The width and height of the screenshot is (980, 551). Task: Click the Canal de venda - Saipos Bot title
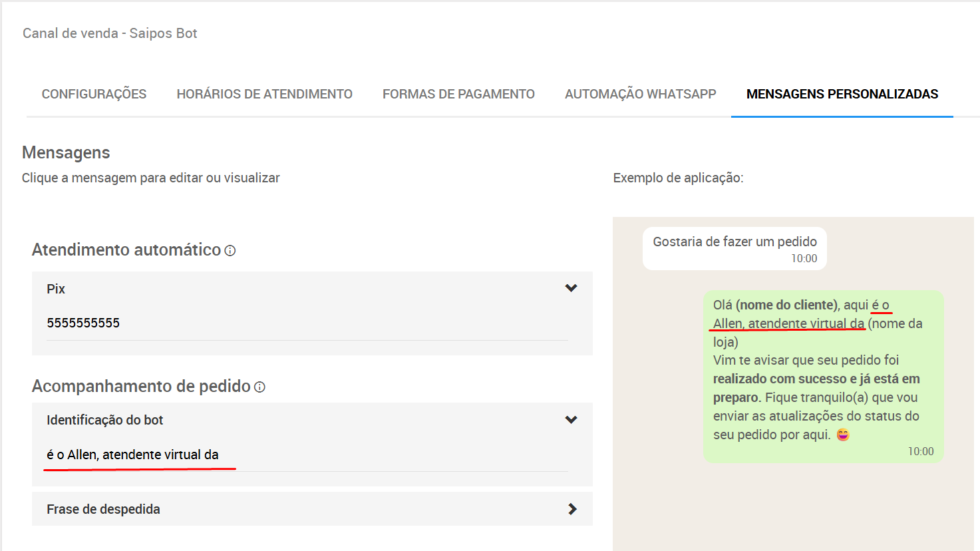(x=110, y=33)
